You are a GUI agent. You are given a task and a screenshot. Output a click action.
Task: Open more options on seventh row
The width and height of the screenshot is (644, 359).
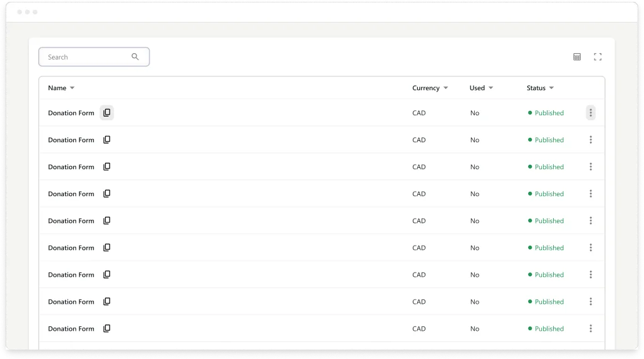click(590, 275)
